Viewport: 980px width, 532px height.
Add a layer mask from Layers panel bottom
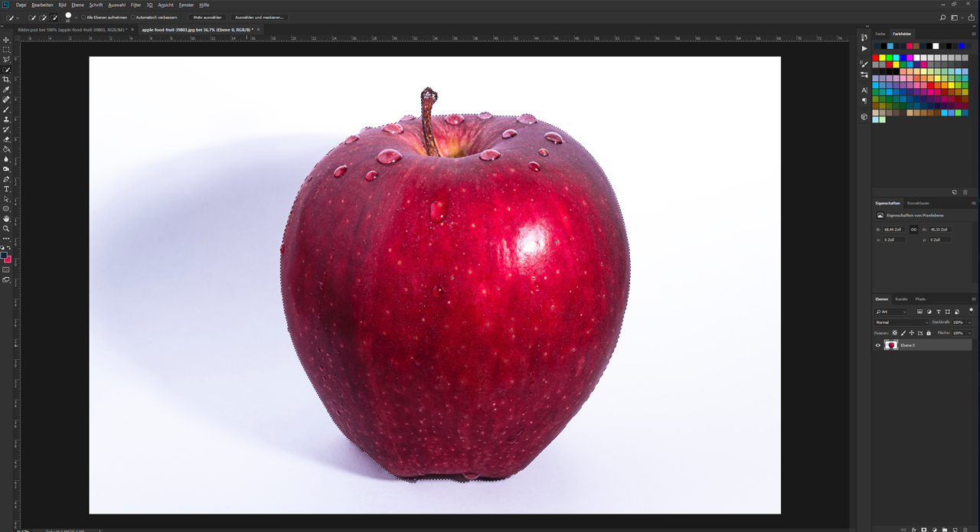[x=924, y=529]
